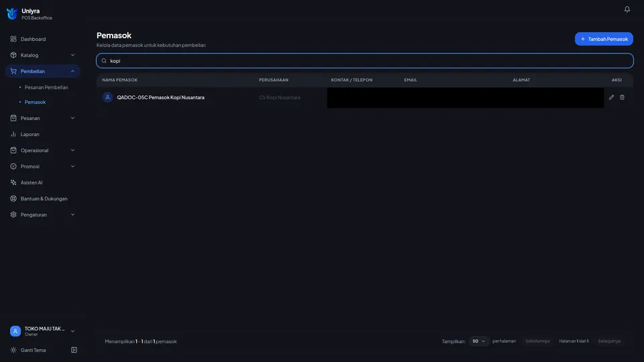
Task: Click the Promosi discount icon
Action: coord(13,166)
